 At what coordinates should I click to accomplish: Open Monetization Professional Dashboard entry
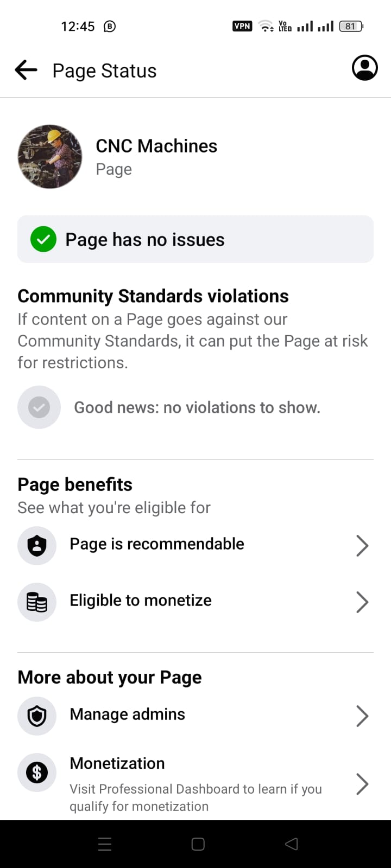195,784
